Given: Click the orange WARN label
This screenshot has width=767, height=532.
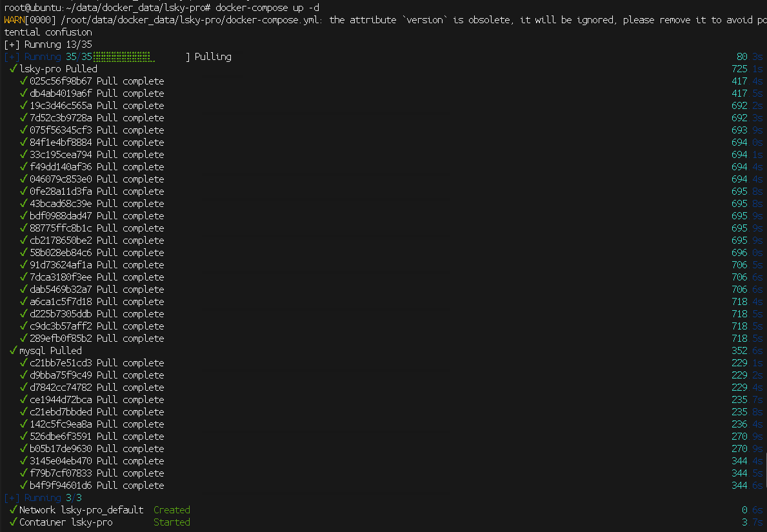Looking at the screenshot, I should pos(14,20).
